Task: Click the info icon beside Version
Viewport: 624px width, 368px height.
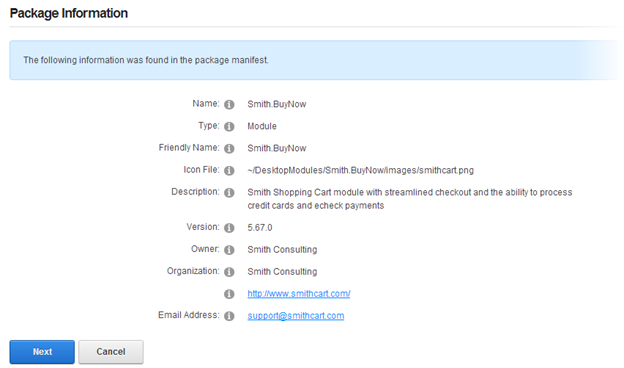Action: [229, 228]
